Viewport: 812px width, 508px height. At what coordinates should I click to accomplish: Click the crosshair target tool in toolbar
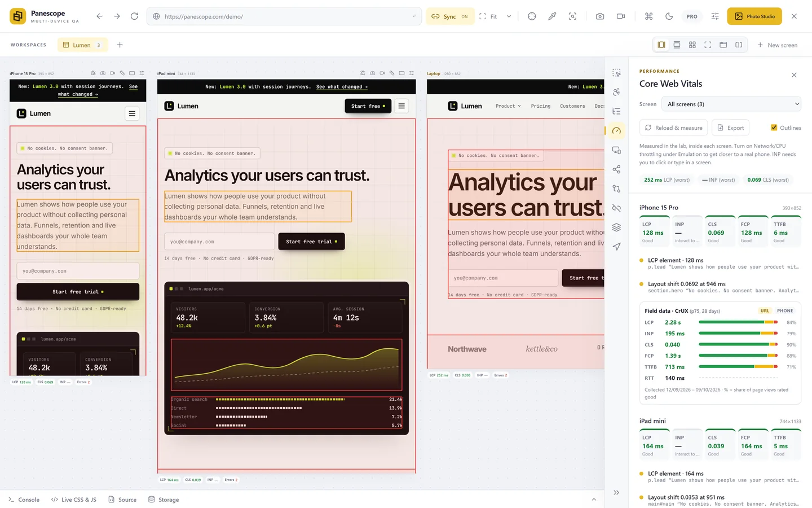(x=532, y=16)
